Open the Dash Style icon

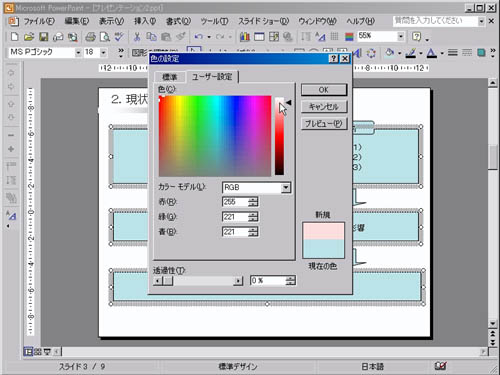467,52
